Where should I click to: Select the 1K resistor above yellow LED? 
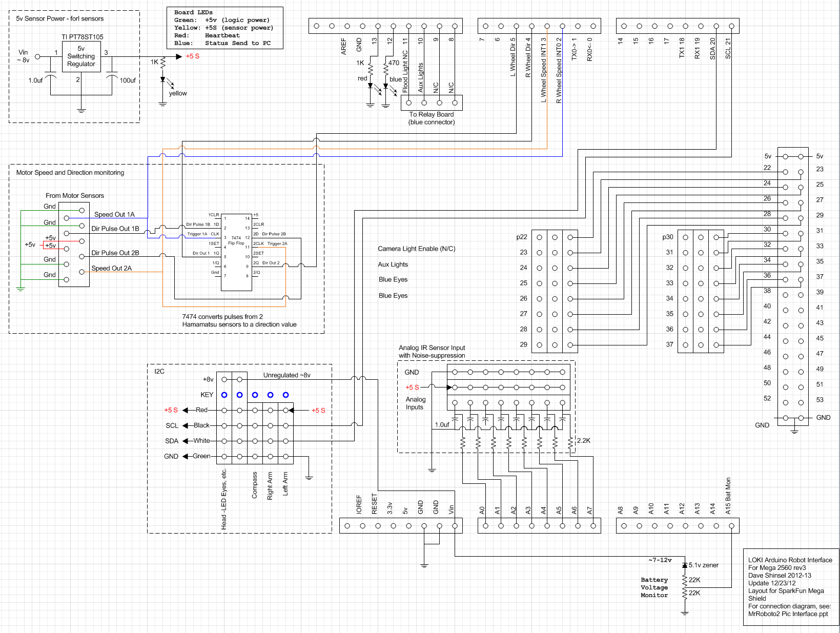pyautogui.click(x=162, y=63)
